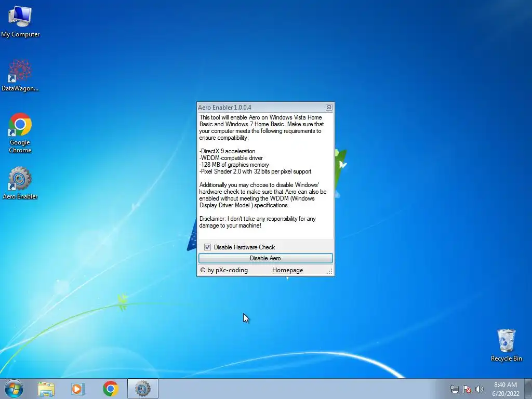The height and width of the screenshot is (399, 532).
Task: Open the Homepage link
Action: coord(287,270)
